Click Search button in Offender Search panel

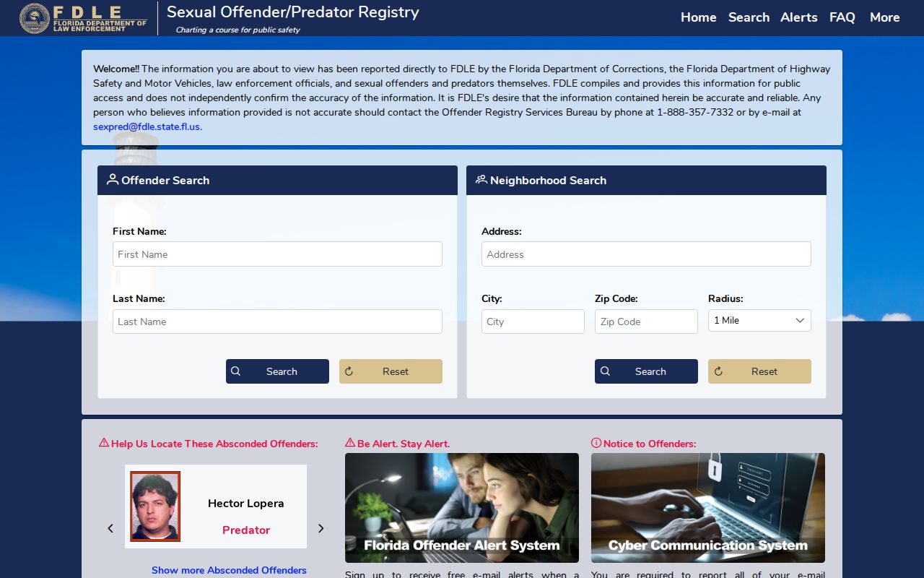coord(277,371)
